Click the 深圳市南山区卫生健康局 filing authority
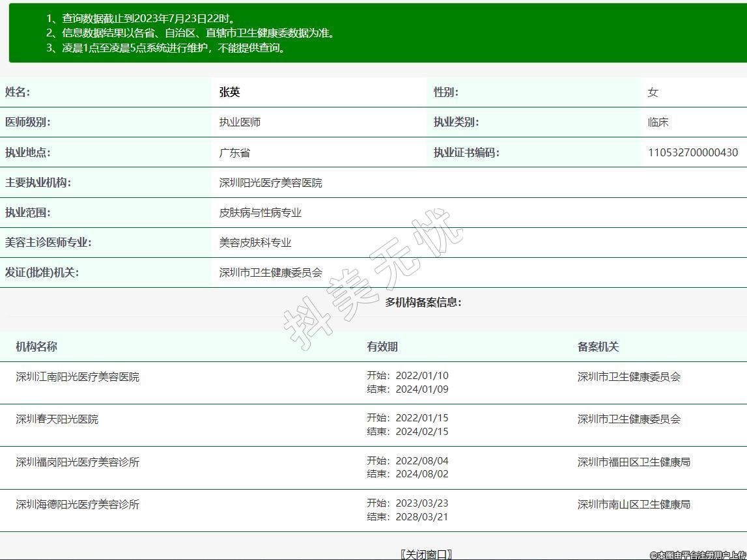 [x=633, y=505]
